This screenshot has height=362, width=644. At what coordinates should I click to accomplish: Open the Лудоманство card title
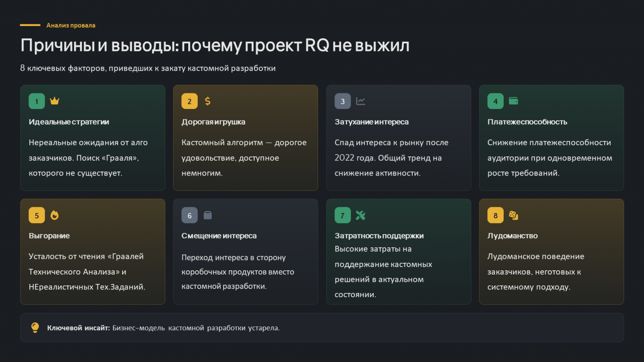point(512,235)
